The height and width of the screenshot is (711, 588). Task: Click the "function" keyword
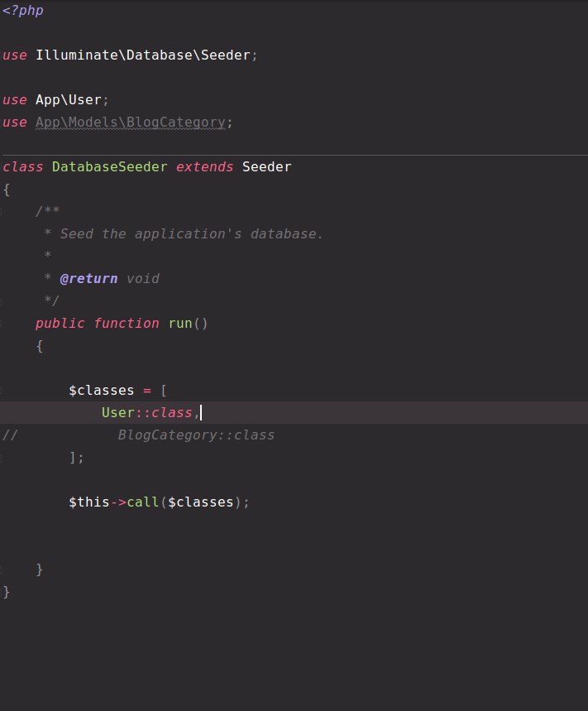pyautogui.click(x=127, y=324)
